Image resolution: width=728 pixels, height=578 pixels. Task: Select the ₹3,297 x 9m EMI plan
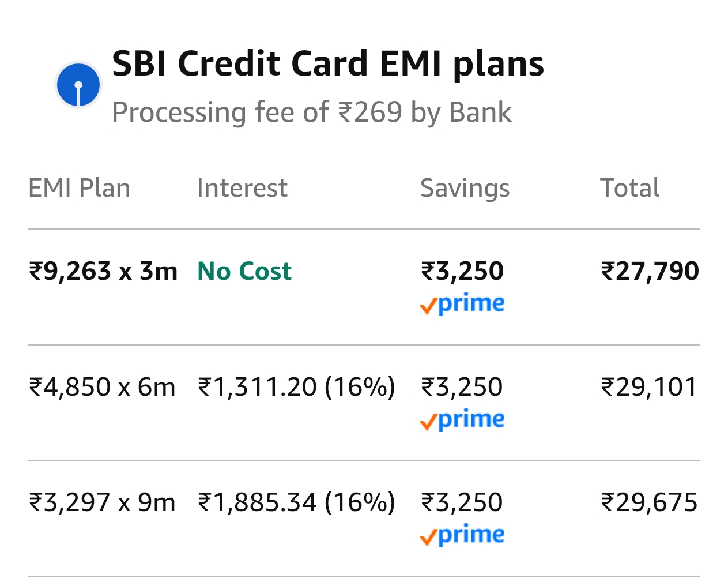102,502
